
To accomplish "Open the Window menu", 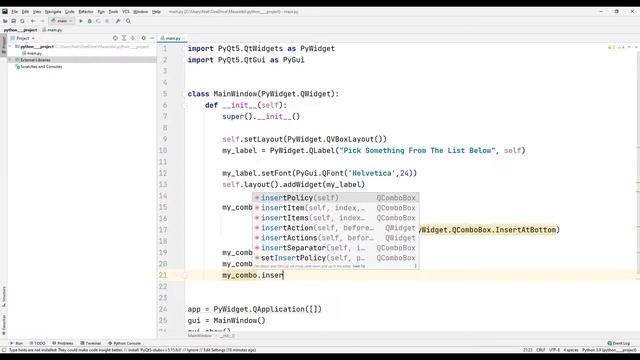I will click(x=140, y=12).
